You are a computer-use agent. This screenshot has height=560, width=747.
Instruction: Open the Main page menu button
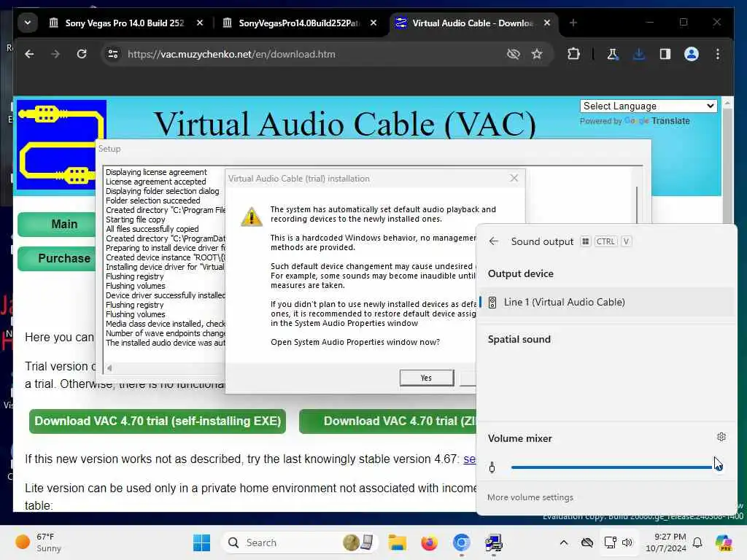pyautogui.click(x=57, y=224)
